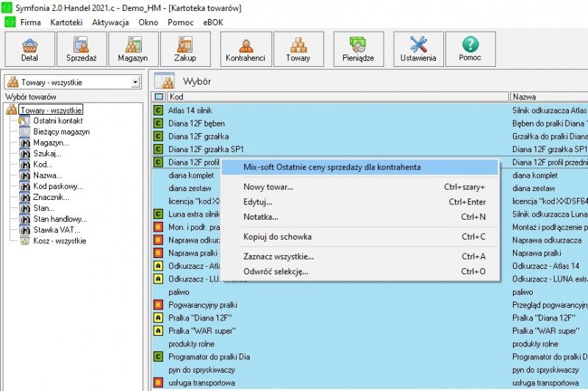Choose Kopiuj do schowka
Viewport: 588px width, 391px height.
[x=360, y=237]
